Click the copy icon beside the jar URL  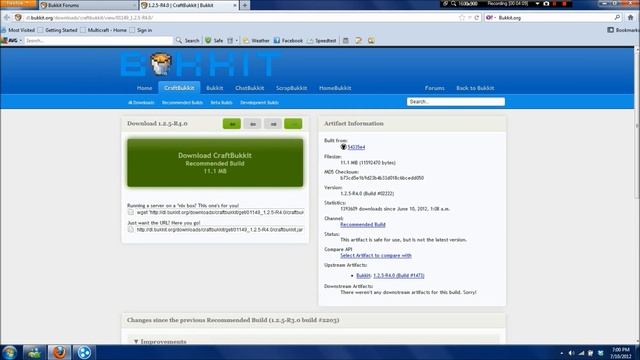131,229
